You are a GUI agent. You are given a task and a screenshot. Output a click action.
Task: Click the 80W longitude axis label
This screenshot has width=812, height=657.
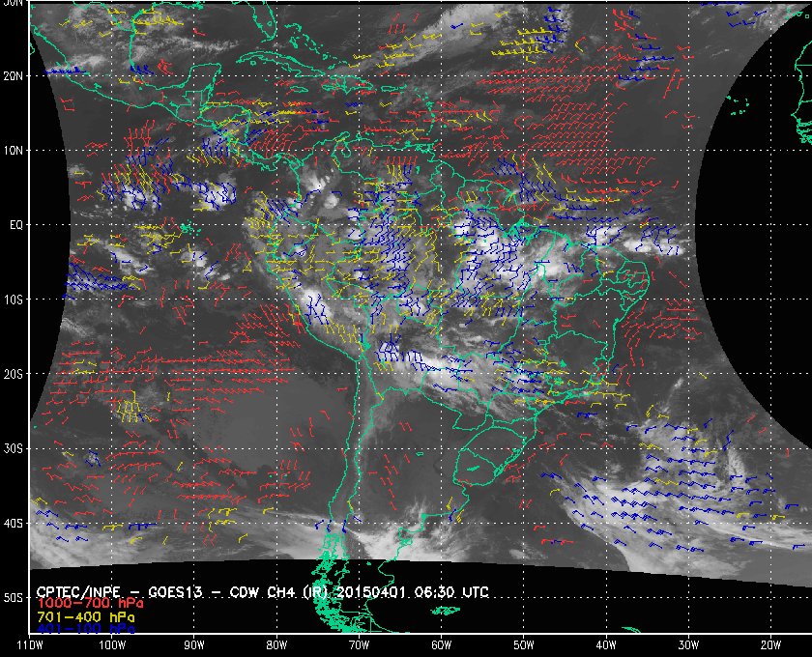click(x=276, y=645)
